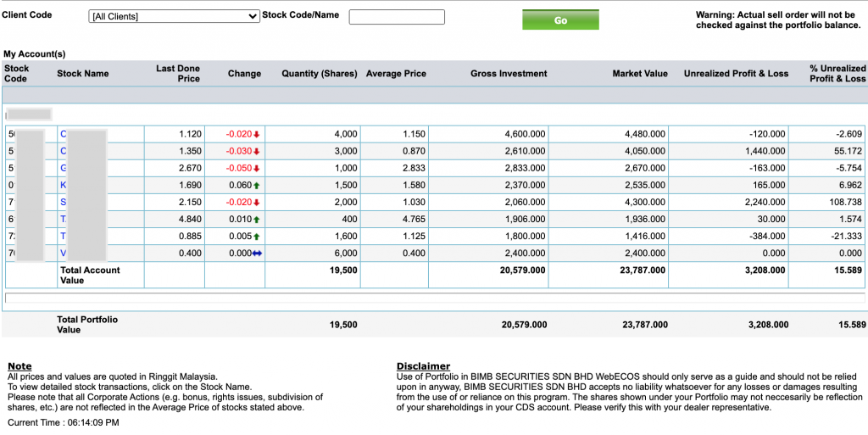The height and width of the screenshot is (435, 868).
Task: Click the % Unrealized Profit & Loss header
Action: (x=837, y=73)
